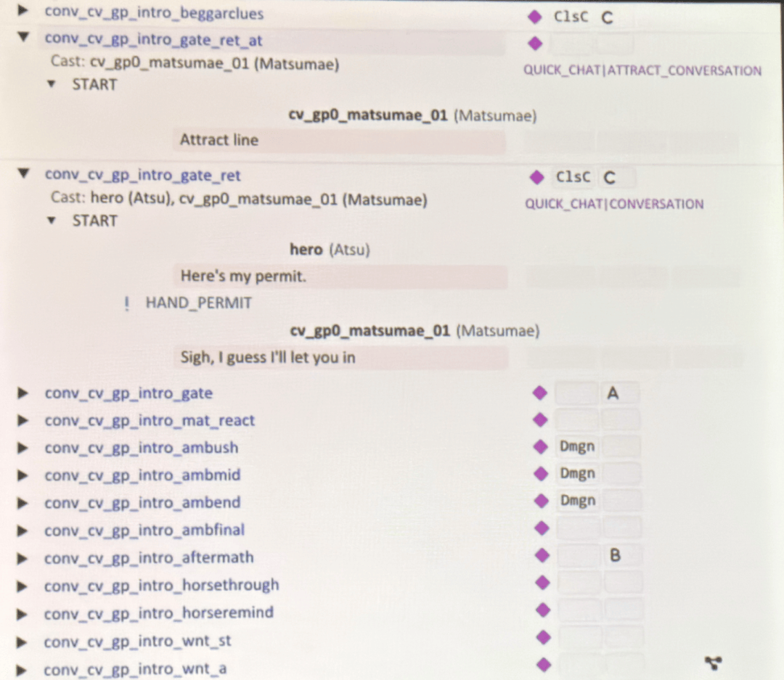Toggle the B flag on conv_cv_gp_intro_aftermath
The width and height of the screenshot is (784, 680).
(x=615, y=556)
